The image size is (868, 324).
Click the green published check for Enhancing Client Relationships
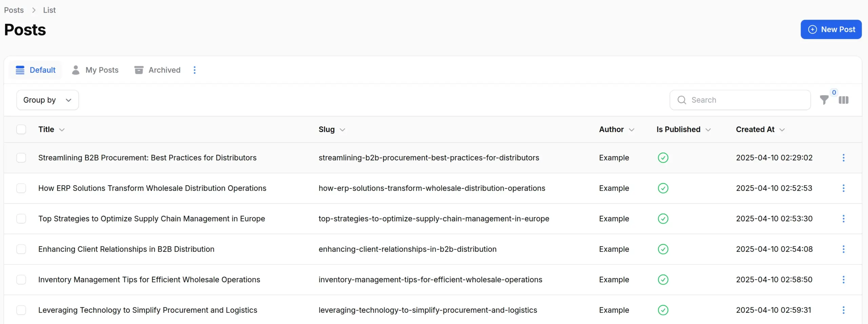coord(663,249)
